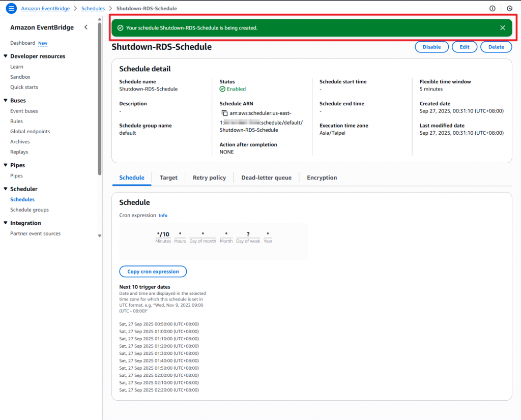Switch to the Target tab
This screenshot has height=420, width=521.
[x=168, y=177]
